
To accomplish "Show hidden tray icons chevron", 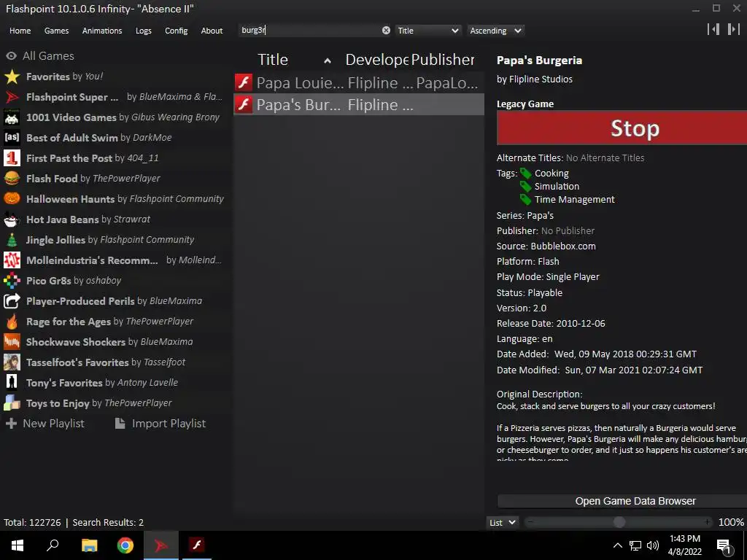I will 617,545.
